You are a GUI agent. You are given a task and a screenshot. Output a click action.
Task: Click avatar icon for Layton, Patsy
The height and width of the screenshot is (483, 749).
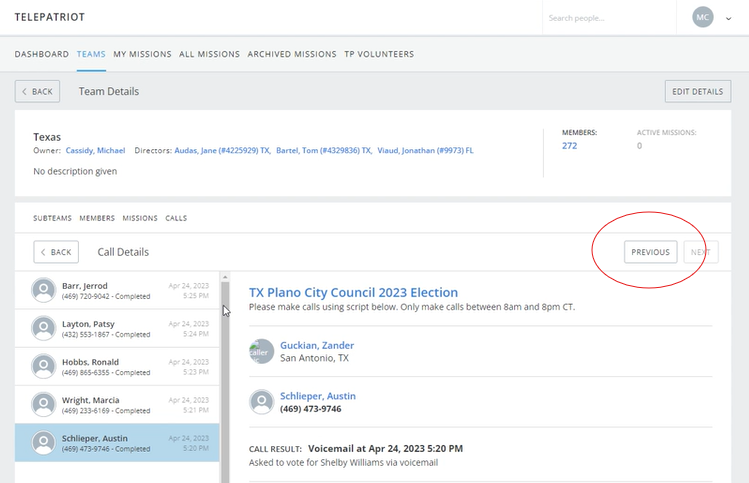[x=43, y=329]
